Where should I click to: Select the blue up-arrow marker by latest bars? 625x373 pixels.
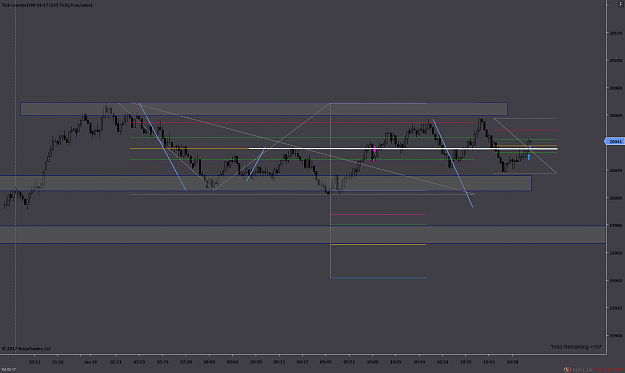coord(529,157)
